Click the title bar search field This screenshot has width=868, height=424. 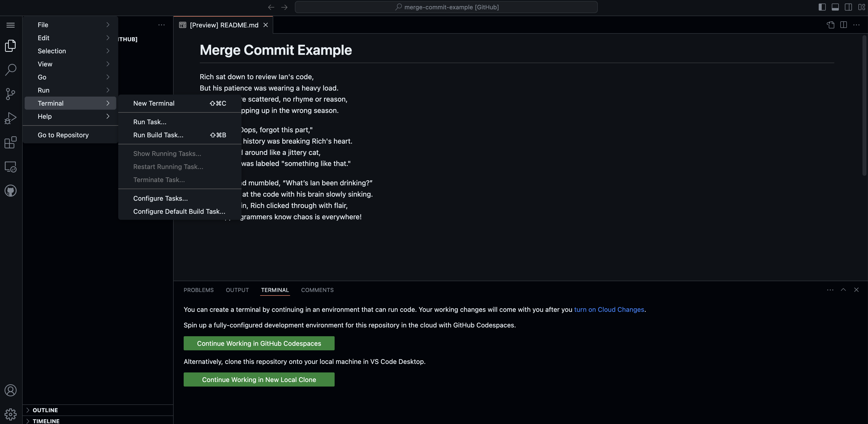446,7
